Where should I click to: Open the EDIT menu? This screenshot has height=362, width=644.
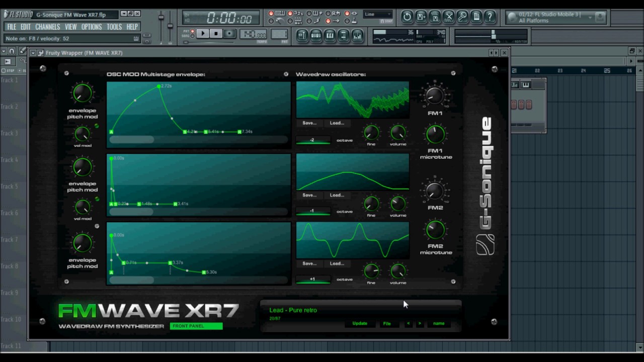26,27
